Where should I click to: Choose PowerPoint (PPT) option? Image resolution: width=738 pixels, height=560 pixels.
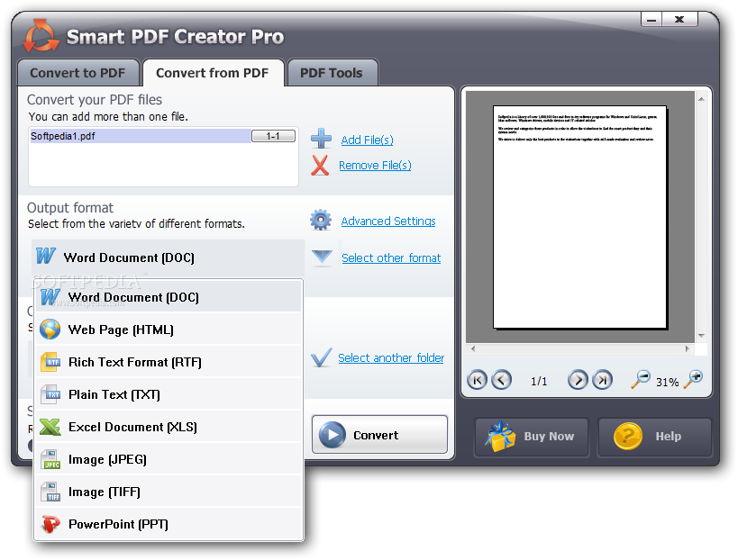[169, 524]
